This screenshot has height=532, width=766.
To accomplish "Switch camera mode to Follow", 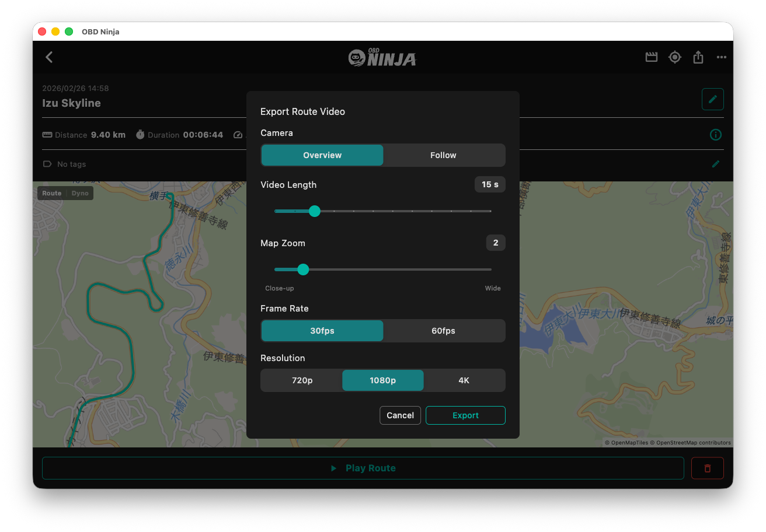I will pyautogui.click(x=444, y=155).
